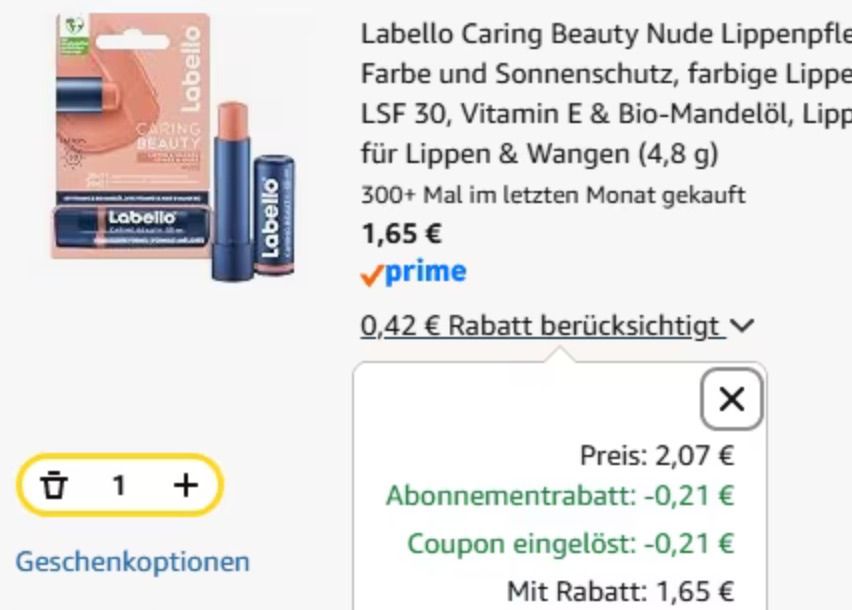Open the 0,42 € Rabatt berücksichtigt link

542,326
